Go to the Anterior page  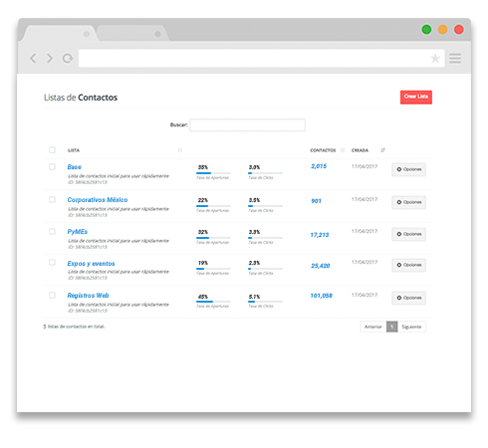[x=373, y=327]
